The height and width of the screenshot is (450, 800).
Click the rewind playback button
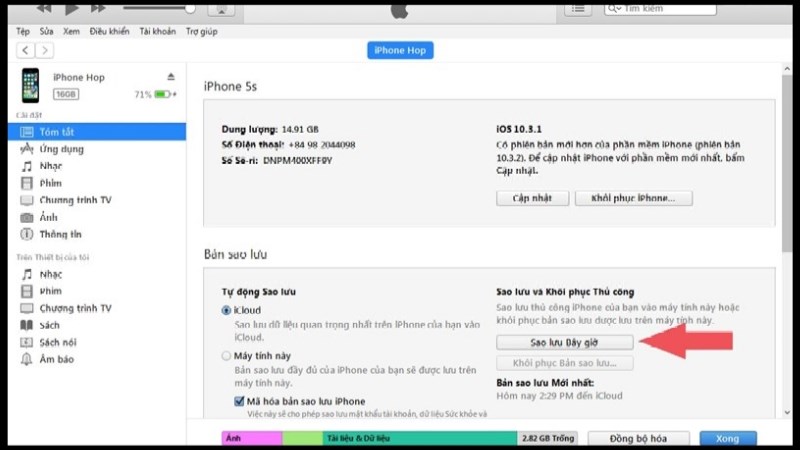[44, 8]
